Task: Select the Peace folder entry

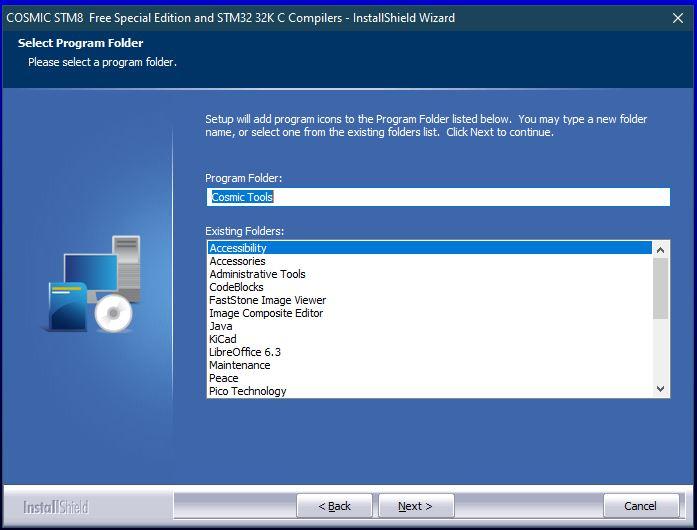Action: (x=429, y=378)
